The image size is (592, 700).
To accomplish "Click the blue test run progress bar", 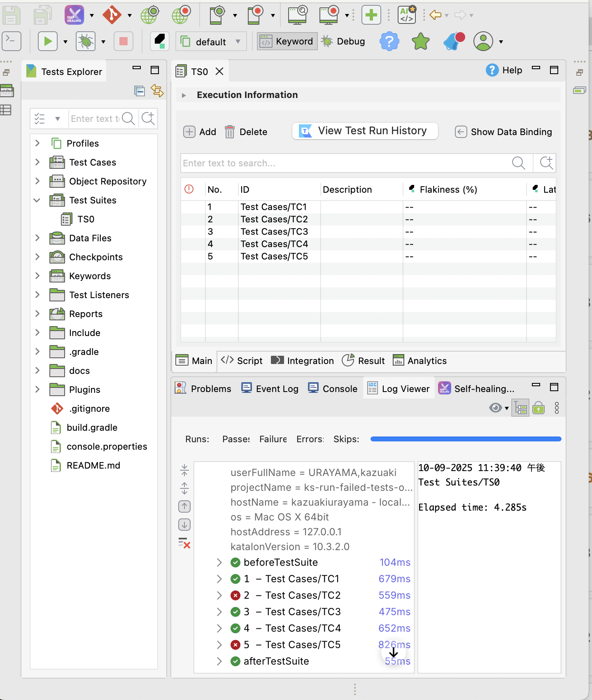I will point(466,439).
